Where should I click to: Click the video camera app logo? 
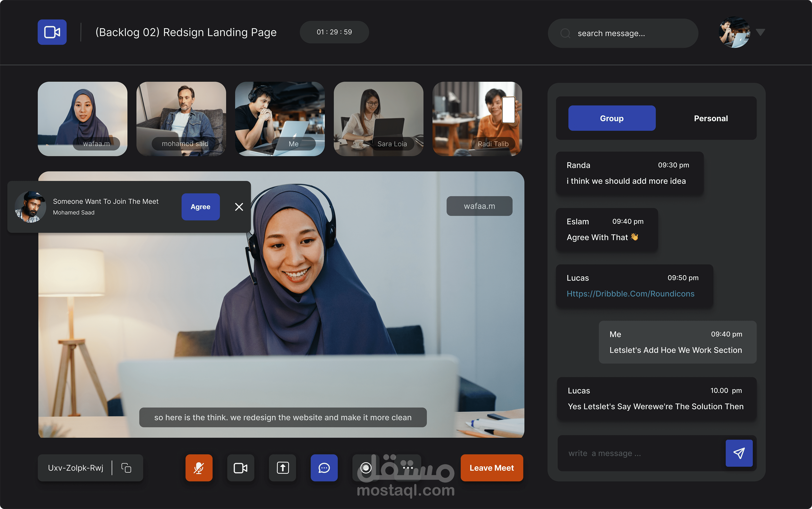tap(52, 32)
